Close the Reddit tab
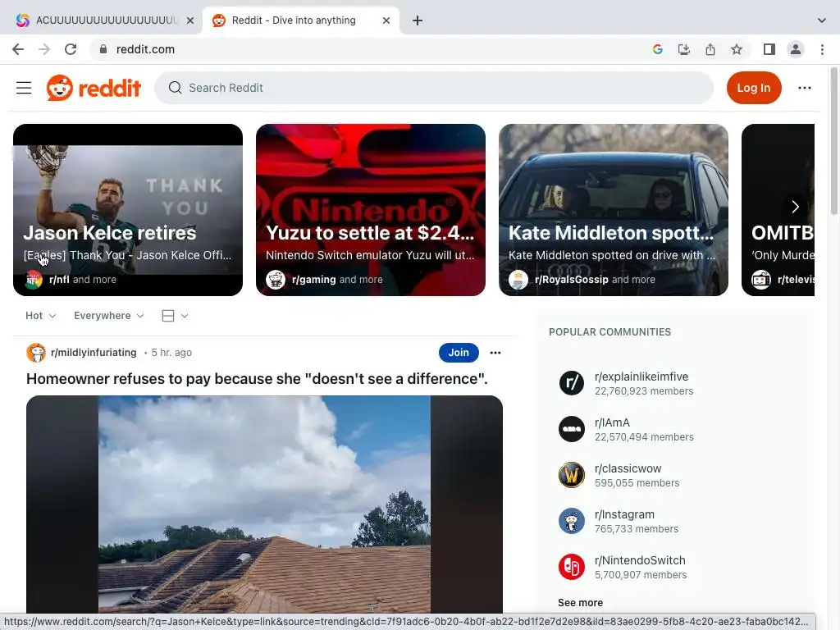The width and height of the screenshot is (840, 630). point(386,21)
